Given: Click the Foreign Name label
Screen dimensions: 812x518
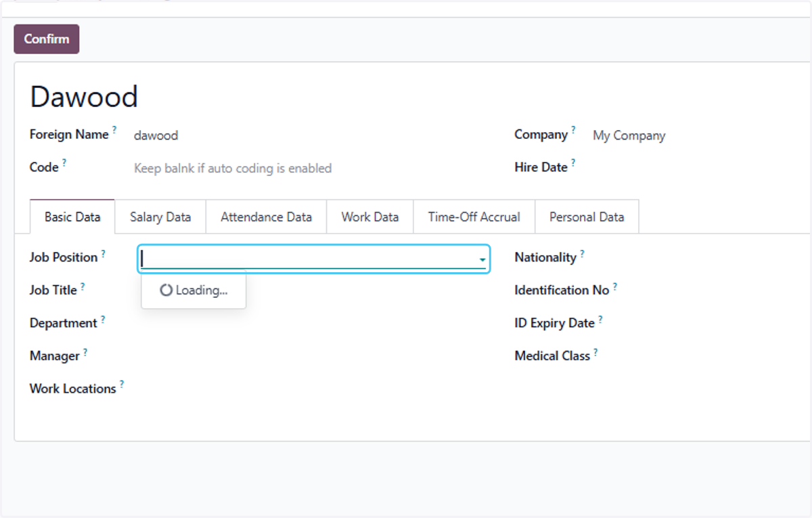Looking at the screenshot, I should point(69,135).
